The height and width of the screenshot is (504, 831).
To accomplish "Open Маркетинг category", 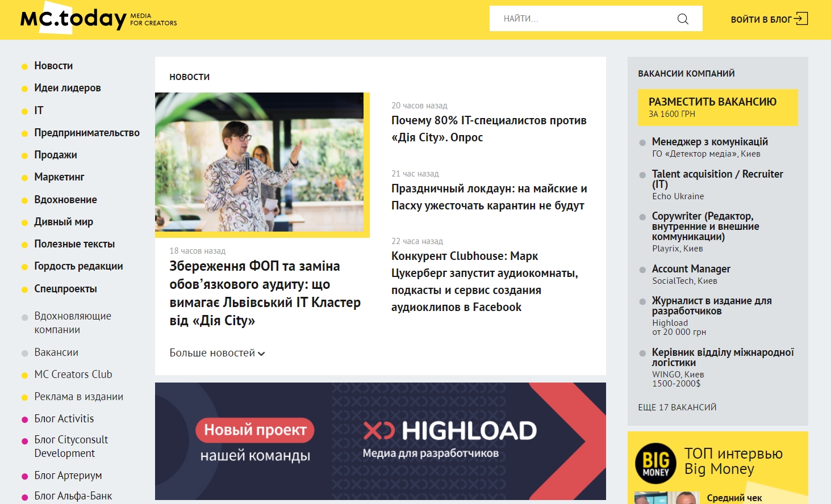I will [59, 177].
